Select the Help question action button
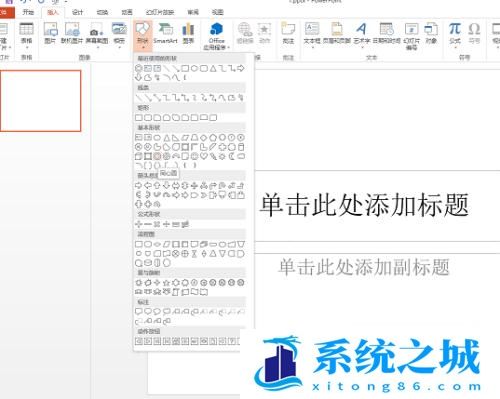500x399 pixels. click(x=233, y=341)
